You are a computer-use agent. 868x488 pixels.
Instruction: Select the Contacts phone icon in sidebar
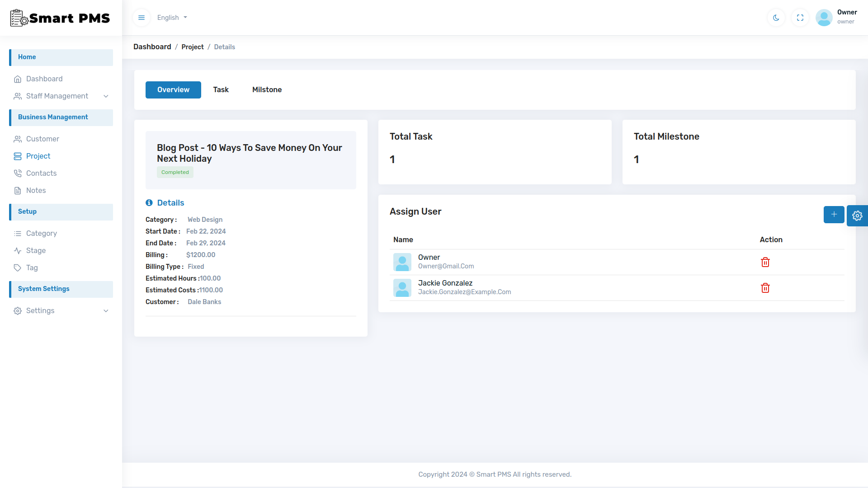(x=18, y=173)
